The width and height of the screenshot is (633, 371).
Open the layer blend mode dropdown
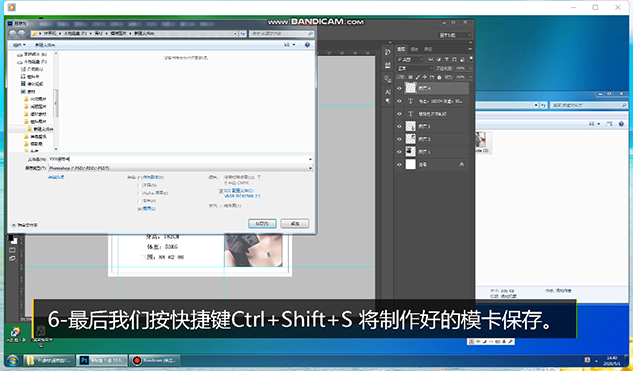[415, 68]
